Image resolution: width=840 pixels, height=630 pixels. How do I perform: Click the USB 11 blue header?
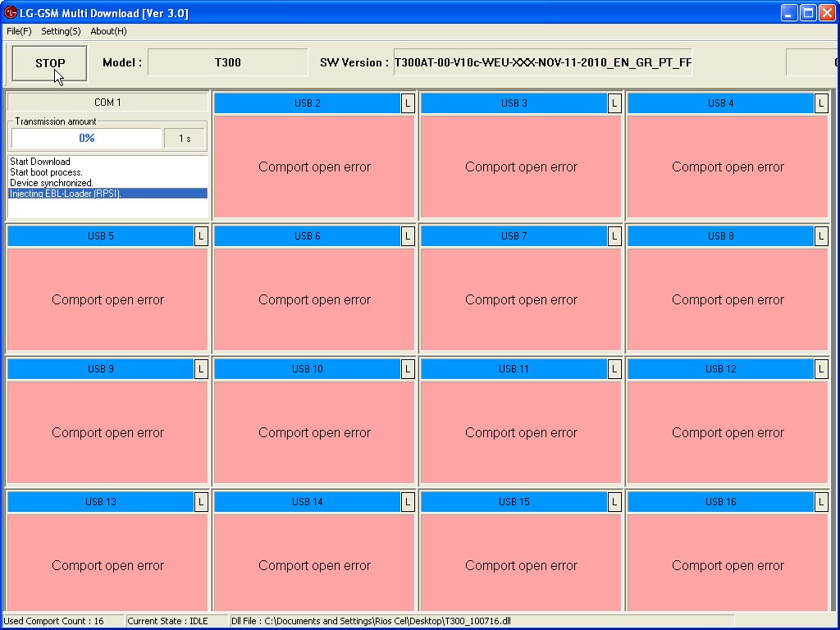tap(514, 369)
